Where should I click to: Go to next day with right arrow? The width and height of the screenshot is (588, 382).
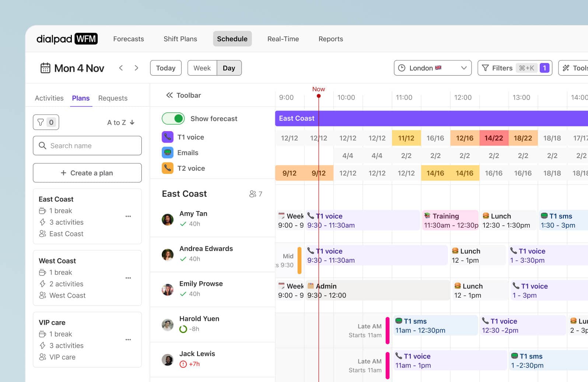click(x=136, y=68)
